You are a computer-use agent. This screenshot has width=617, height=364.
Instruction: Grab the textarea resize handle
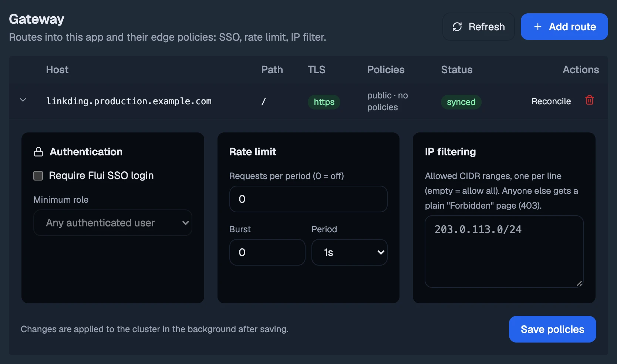pos(579,283)
